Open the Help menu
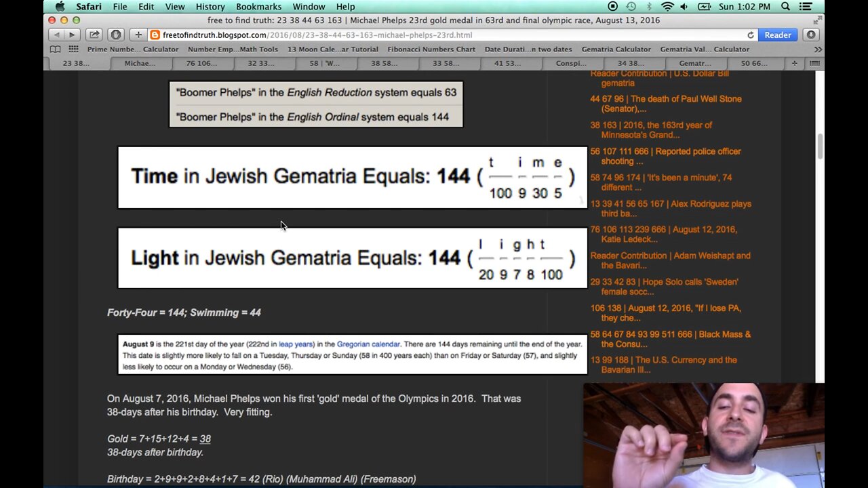 345,7
